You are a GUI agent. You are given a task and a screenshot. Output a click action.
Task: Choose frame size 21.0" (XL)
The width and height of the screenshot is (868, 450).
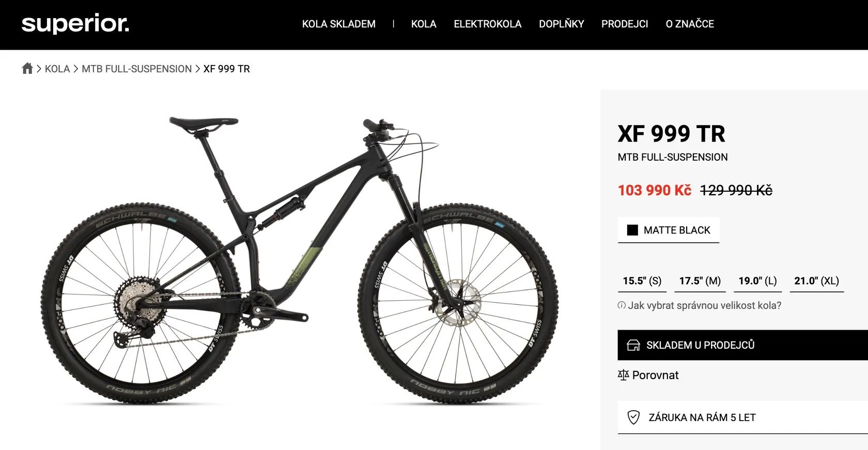point(817,281)
